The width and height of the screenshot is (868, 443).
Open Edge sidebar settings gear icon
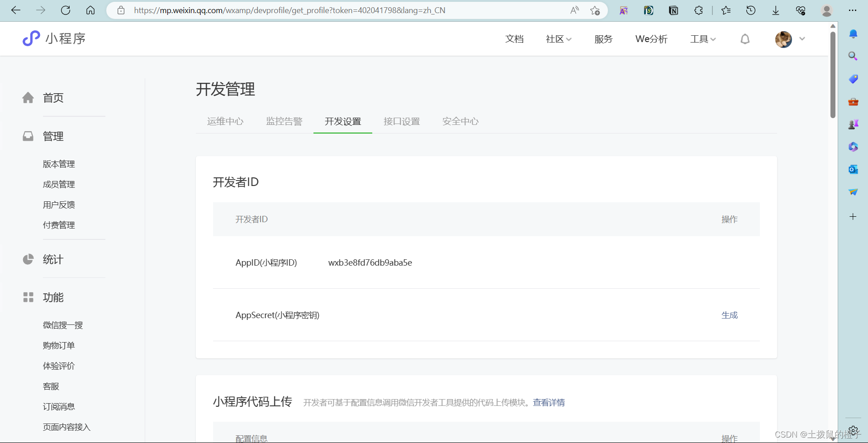853,430
